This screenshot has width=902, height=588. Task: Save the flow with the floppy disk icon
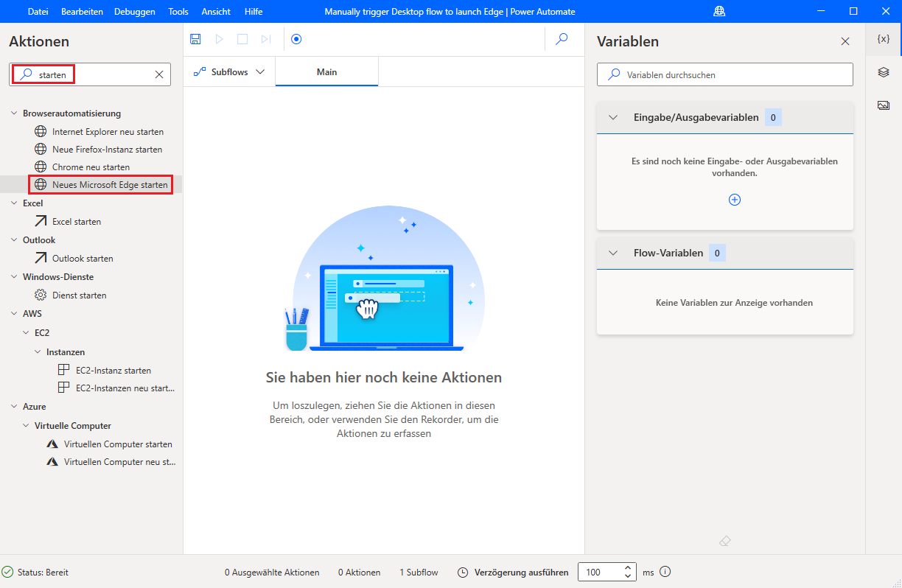[x=195, y=39]
